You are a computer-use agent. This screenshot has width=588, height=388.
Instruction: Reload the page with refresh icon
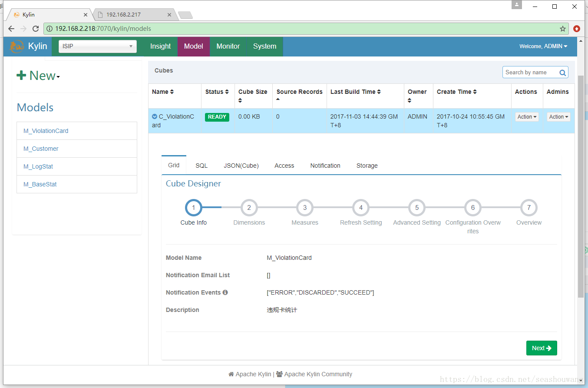point(36,29)
